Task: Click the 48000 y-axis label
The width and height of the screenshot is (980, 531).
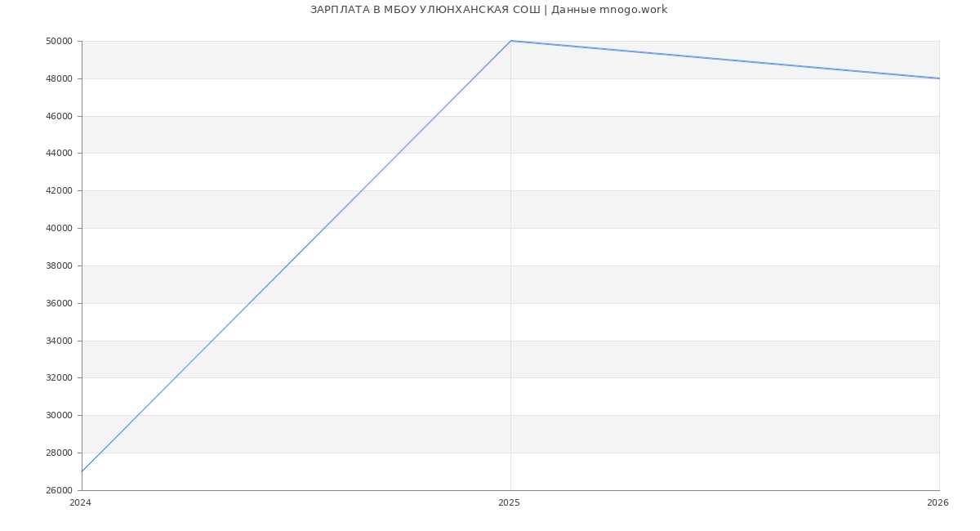Action: pos(60,78)
